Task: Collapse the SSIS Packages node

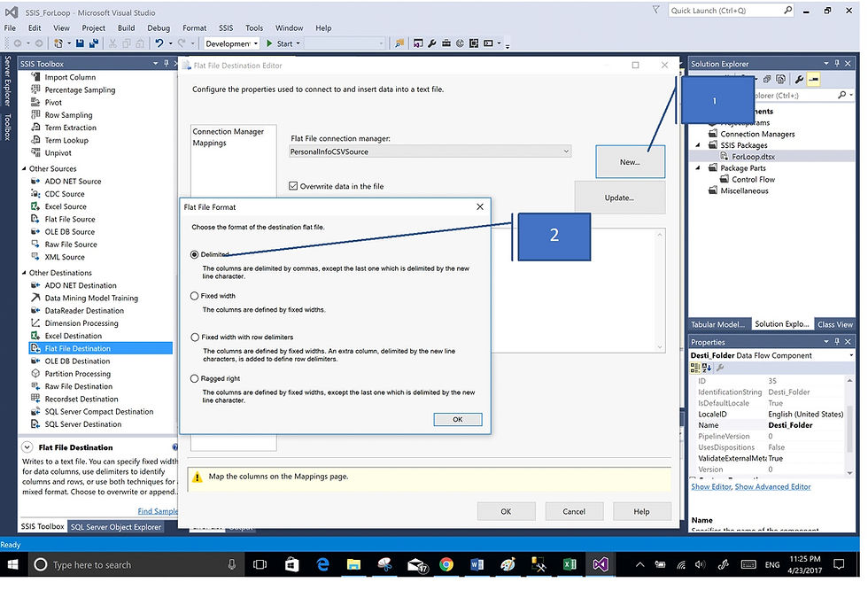Action: [698, 145]
